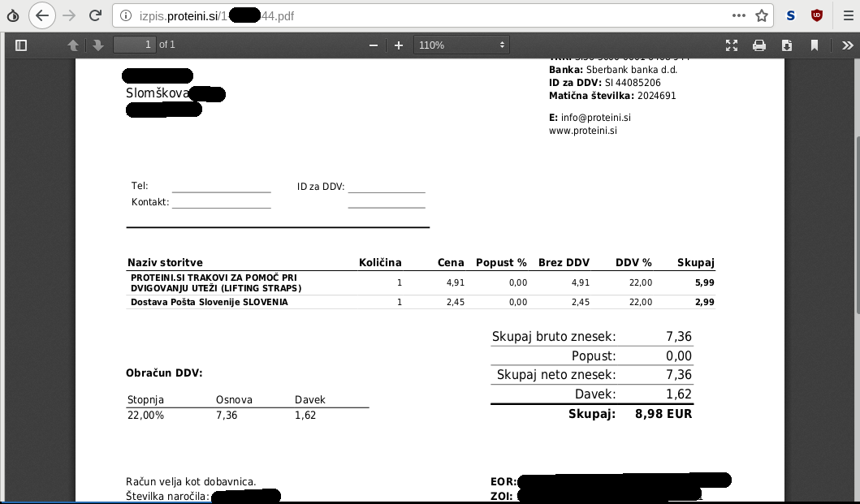860x504 pixels.
Task: Click 'Sberbank banka d.d.' text
Action: click(632, 70)
